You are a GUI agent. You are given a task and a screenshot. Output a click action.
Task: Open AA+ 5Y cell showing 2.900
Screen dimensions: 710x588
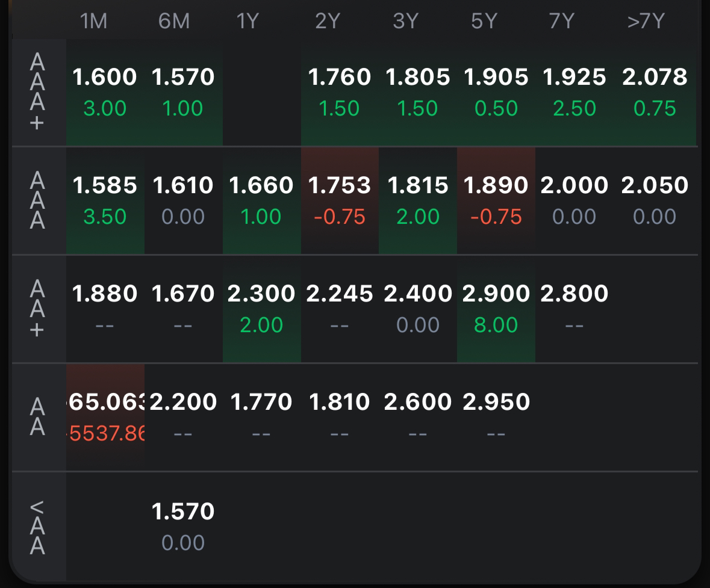pyautogui.click(x=496, y=309)
